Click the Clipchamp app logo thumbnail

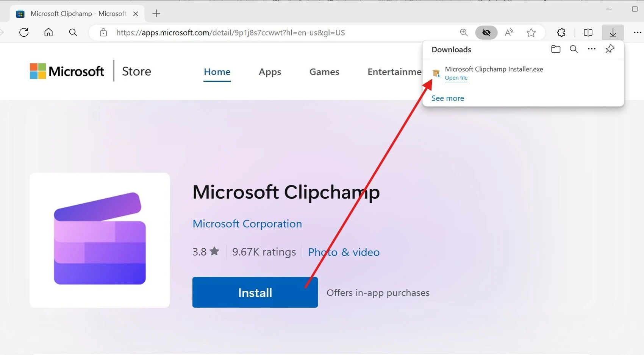coord(100,240)
